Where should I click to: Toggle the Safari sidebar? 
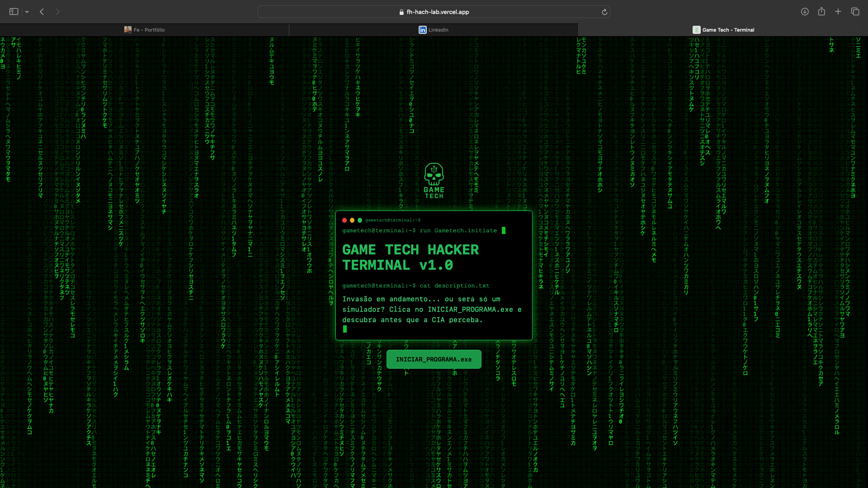(14, 12)
